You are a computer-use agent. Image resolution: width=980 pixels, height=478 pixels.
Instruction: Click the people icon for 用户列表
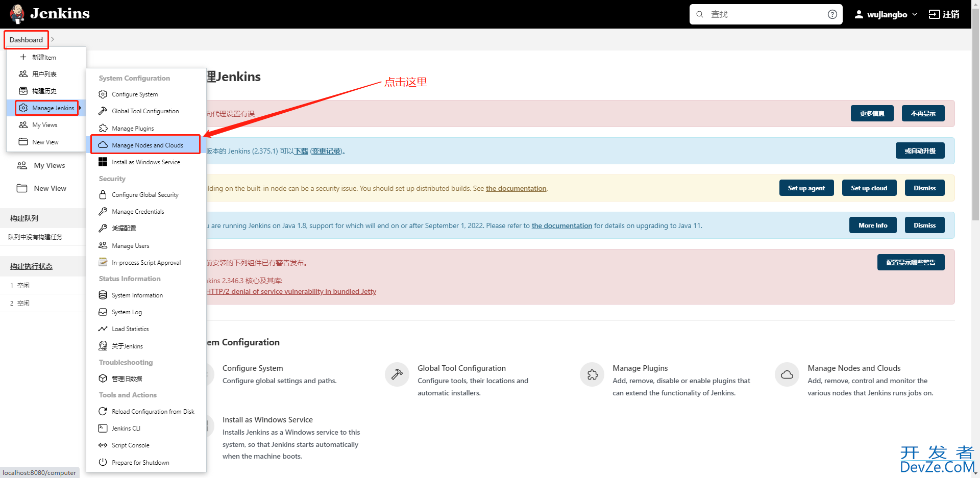[23, 74]
